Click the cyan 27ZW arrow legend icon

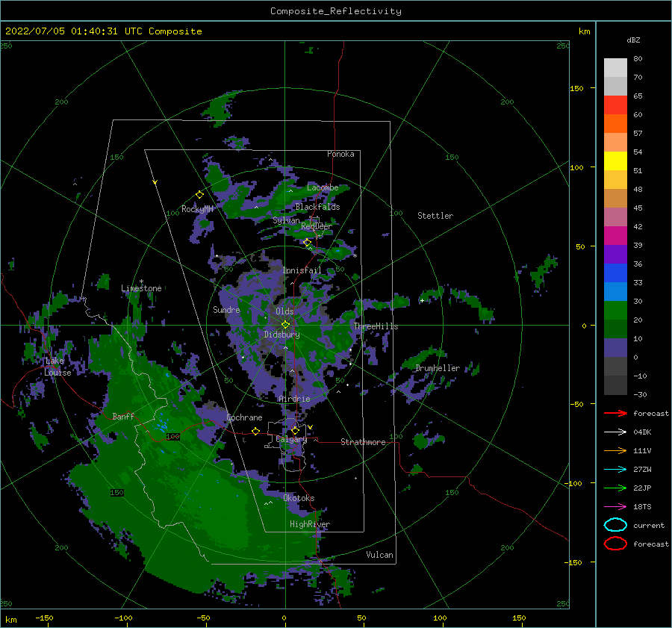point(615,470)
